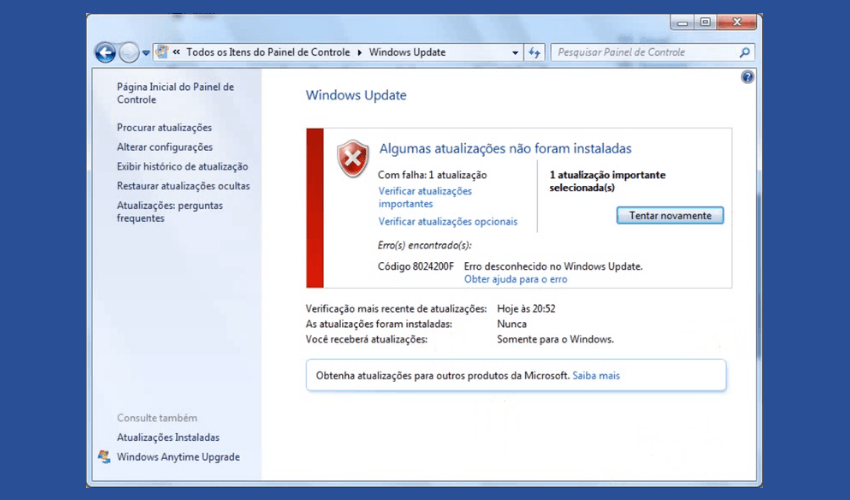Click 'Procurar atualizações' in sidebar
Screen dimensions: 850x500
[164, 127]
